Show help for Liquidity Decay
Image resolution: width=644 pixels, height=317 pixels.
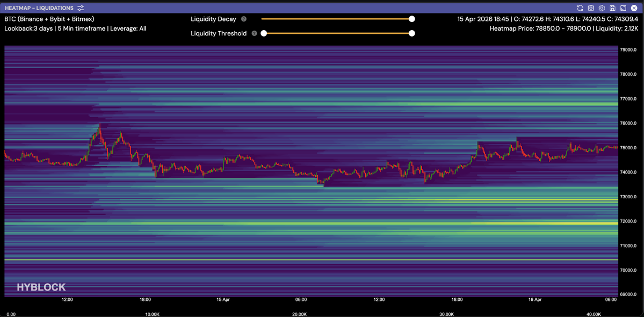pyautogui.click(x=244, y=19)
